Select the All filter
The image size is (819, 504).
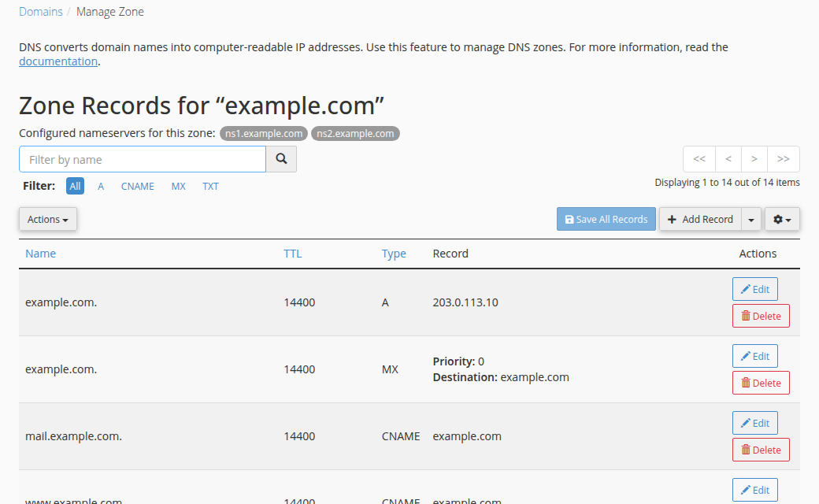[76, 186]
